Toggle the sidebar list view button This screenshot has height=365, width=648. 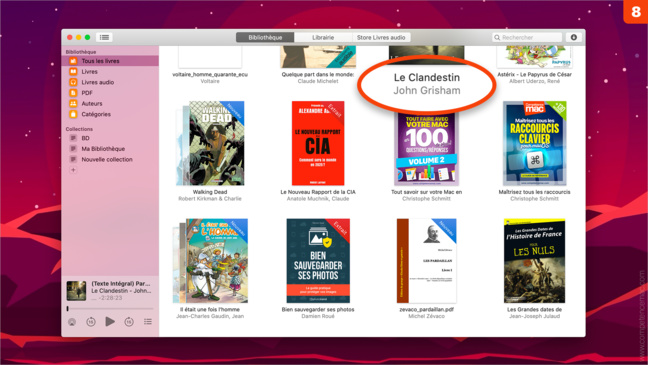coord(105,37)
